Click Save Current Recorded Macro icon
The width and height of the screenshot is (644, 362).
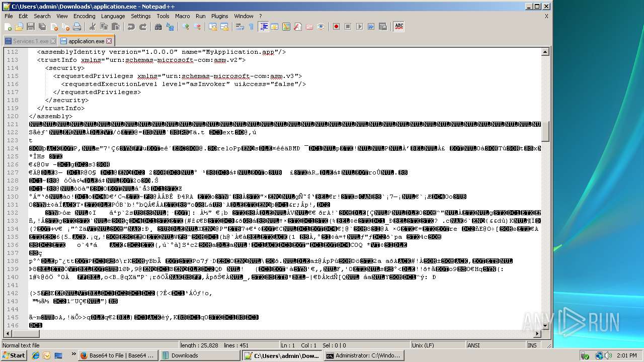point(383,27)
